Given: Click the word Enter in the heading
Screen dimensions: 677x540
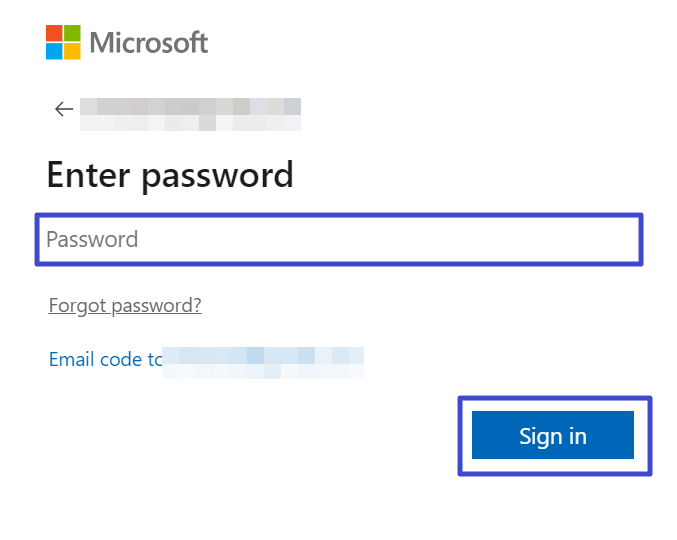Looking at the screenshot, I should click(x=88, y=175).
